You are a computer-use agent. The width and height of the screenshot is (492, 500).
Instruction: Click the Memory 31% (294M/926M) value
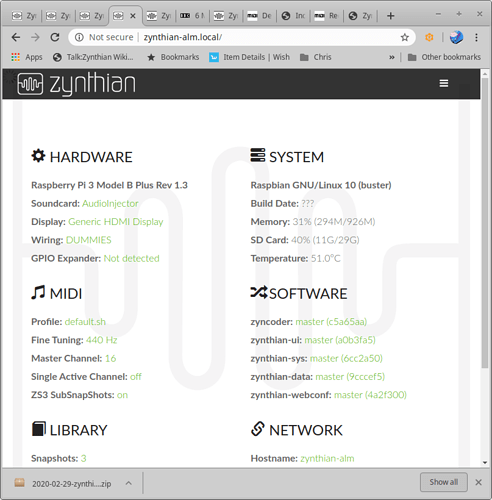point(334,222)
